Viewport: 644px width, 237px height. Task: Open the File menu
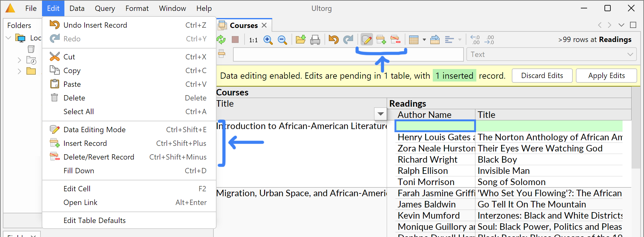tap(31, 8)
